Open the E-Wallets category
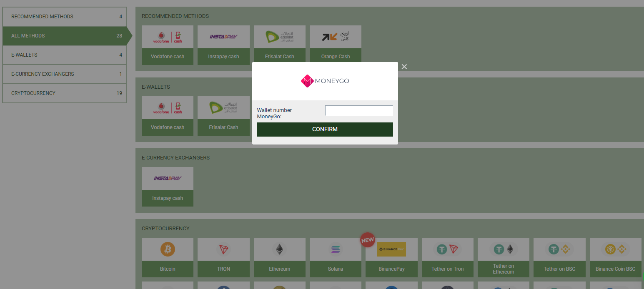Viewport: 644px width, 289px height. 65,55
